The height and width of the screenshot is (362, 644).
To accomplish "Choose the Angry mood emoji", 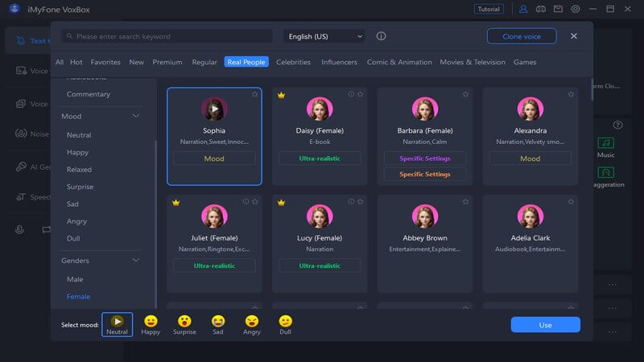I will (252, 323).
